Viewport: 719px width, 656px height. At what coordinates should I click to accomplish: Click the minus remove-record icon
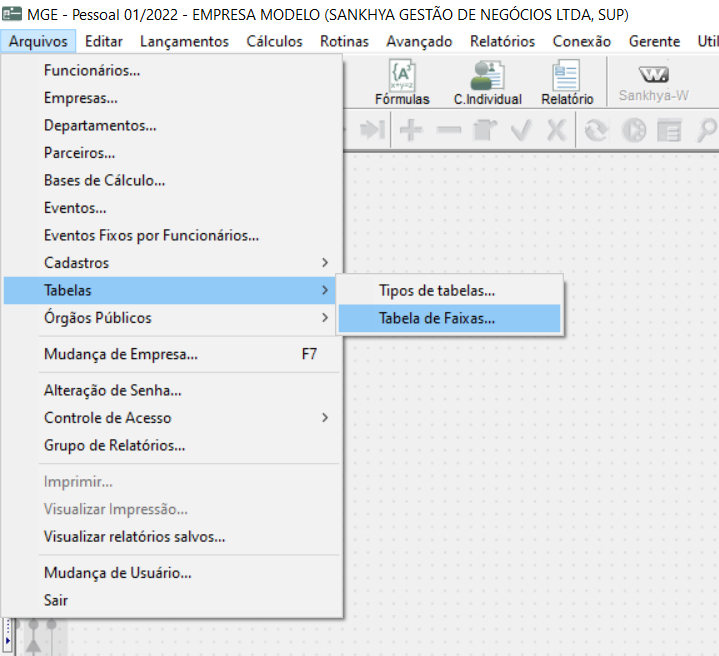(x=449, y=130)
